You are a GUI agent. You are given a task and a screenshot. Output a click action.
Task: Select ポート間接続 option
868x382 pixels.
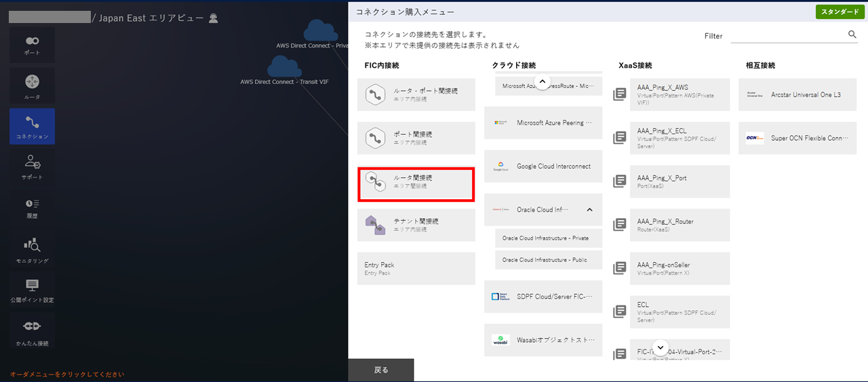click(416, 138)
